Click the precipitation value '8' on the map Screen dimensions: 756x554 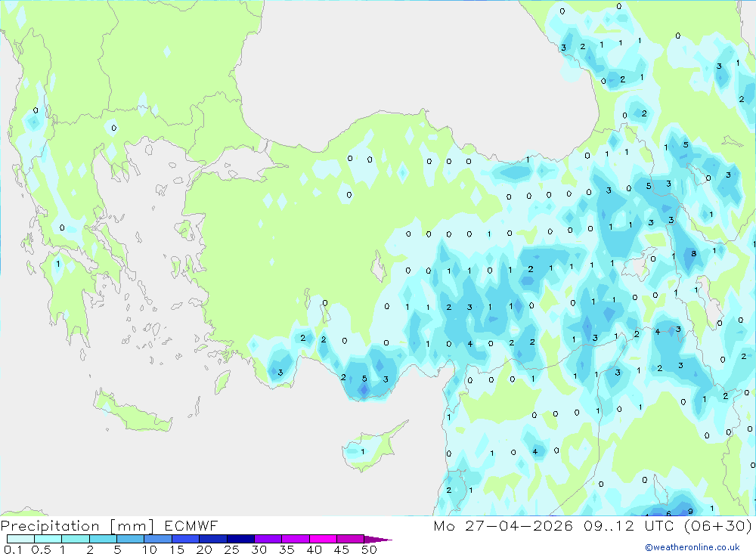pyautogui.click(x=693, y=254)
